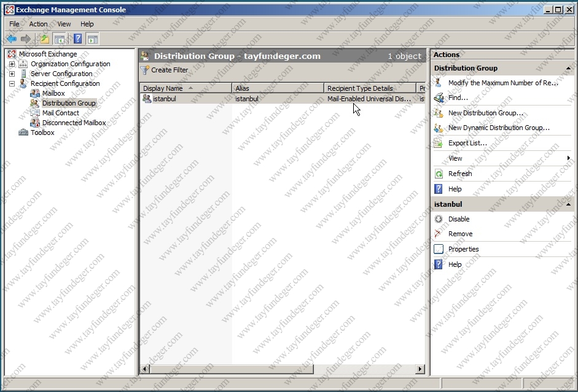The height and width of the screenshot is (392, 578).
Task: Click Find... action
Action: tap(458, 98)
